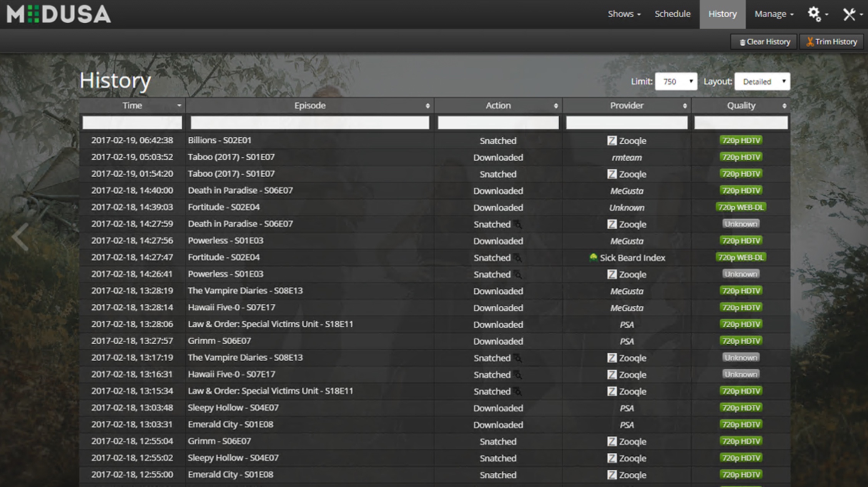Click 720p WEB-DL badge in 14:39:03 row
Screen dimensions: 868x487
tap(741, 207)
